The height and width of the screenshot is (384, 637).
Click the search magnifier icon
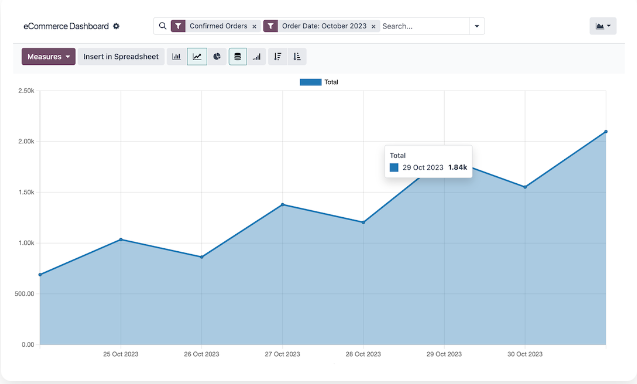point(162,26)
